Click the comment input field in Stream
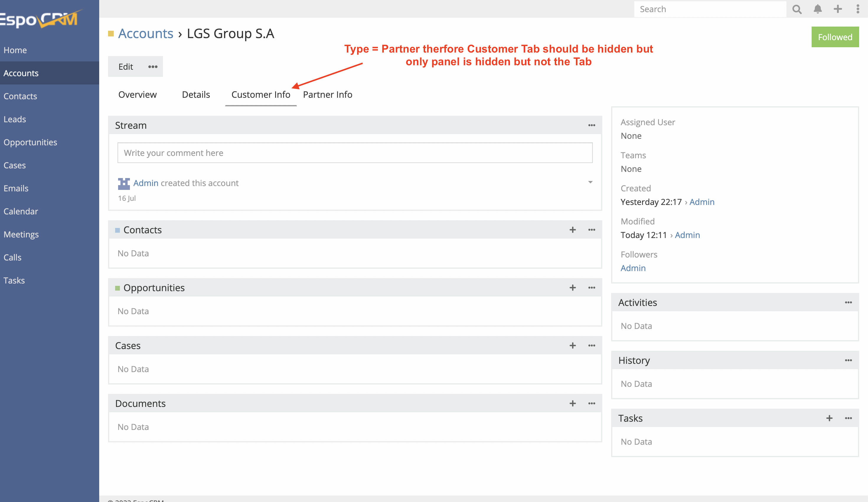This screenshot has height=502, width=868. (x=354, y=153)
